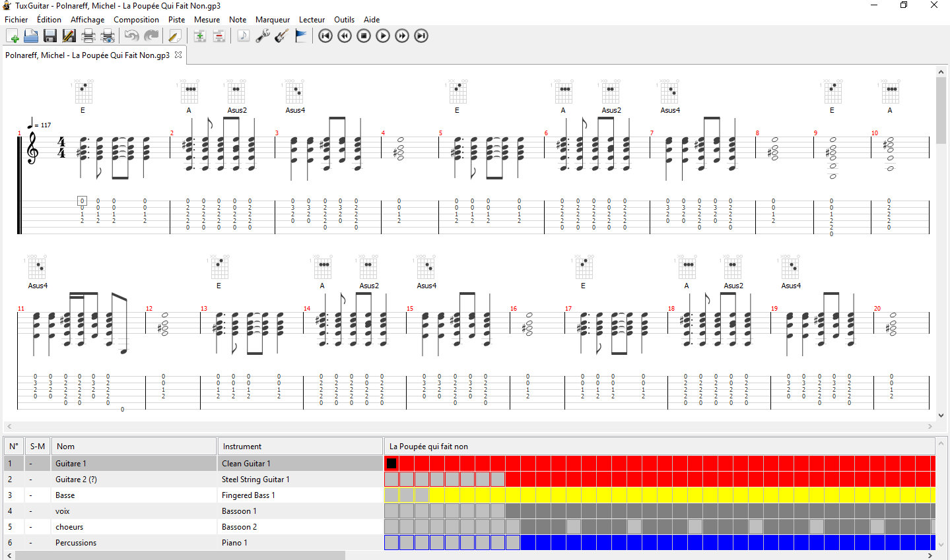Click the Instrument column header
The image size is (950, 560).
coord(300,447)
